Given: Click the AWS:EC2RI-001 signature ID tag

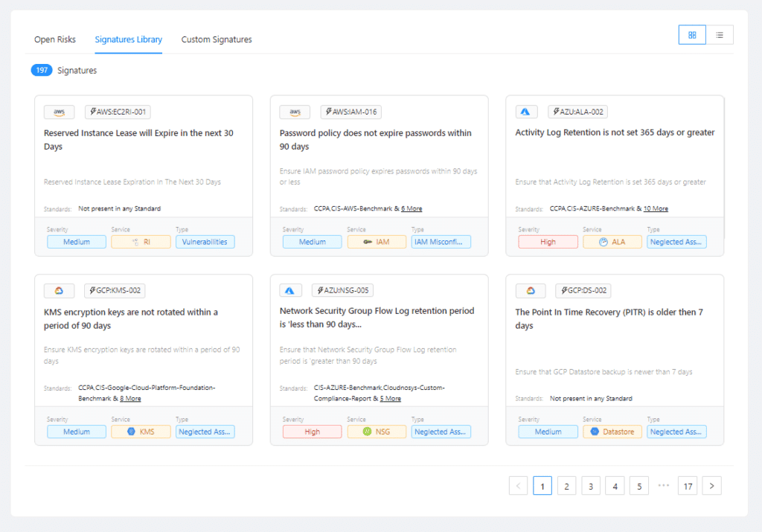Looking at the screenshot, I should click(x=118, y=112).
